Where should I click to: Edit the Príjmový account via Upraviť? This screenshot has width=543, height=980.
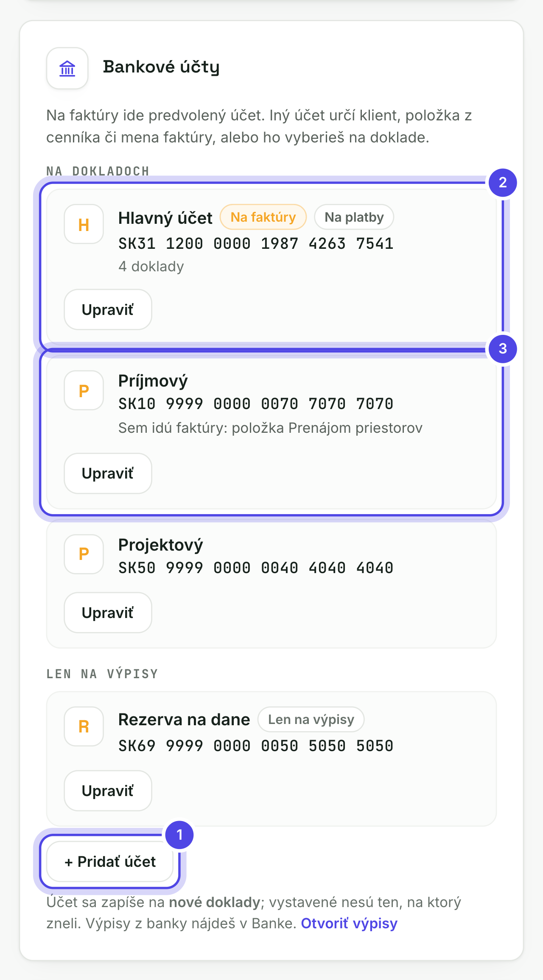[x=108, y=473]
